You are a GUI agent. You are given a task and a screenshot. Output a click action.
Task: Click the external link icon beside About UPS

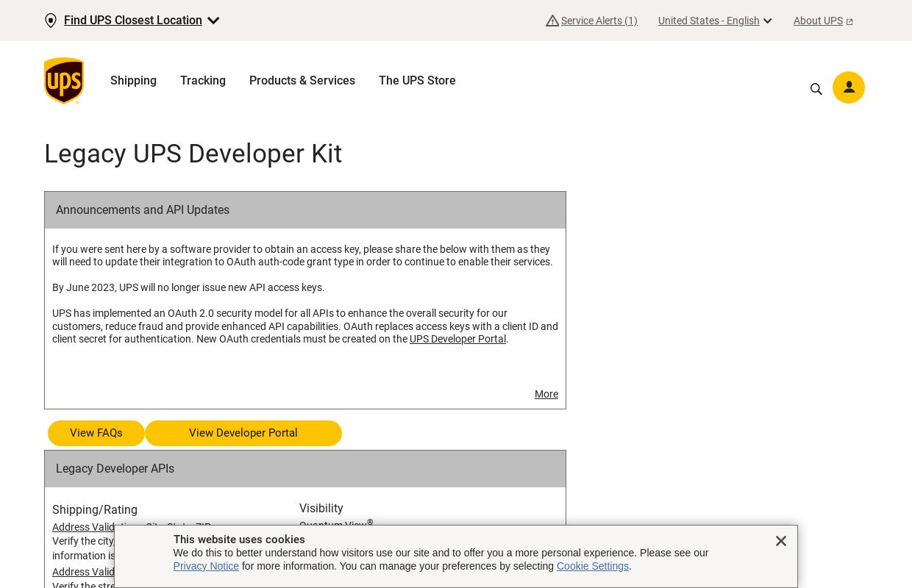point(849,22)
